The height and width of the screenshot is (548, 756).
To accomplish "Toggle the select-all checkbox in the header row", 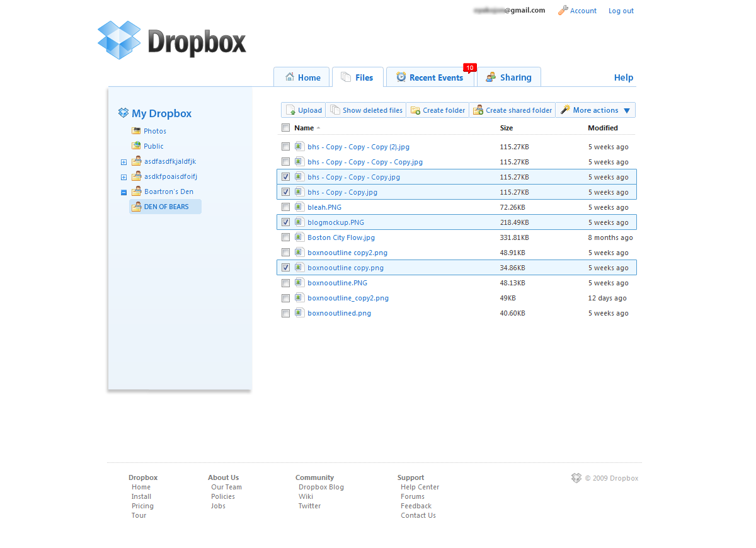I will click(x=286, y=128).
